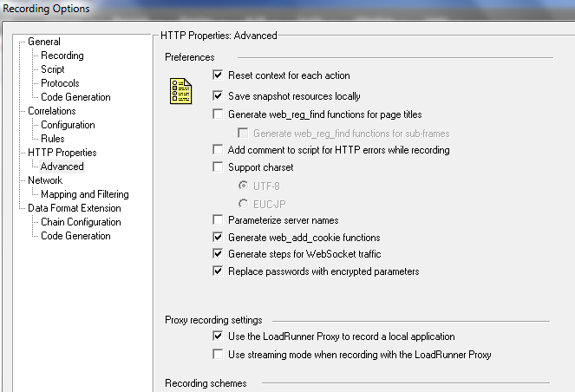The image size is (575, 392).
Task: Enable streaming mode for LoadRunner Proxy recording
Action: tap(218, 354)
